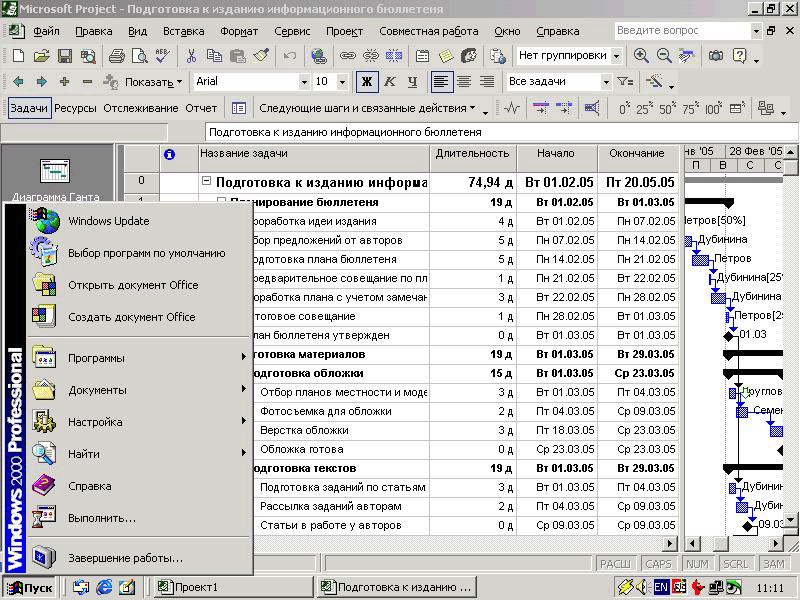800x600 pixels.
Task: Open Task Information icon
Action: (x=422, y=56)
